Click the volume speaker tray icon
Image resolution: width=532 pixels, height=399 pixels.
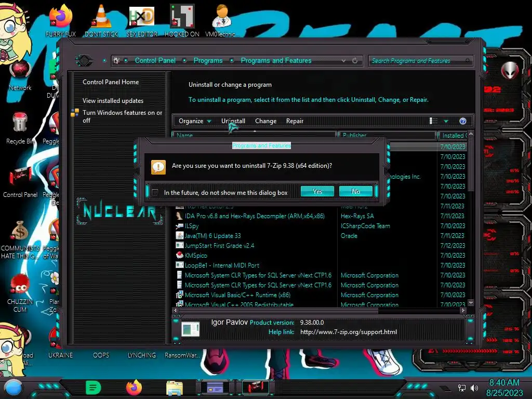(474, 388)
